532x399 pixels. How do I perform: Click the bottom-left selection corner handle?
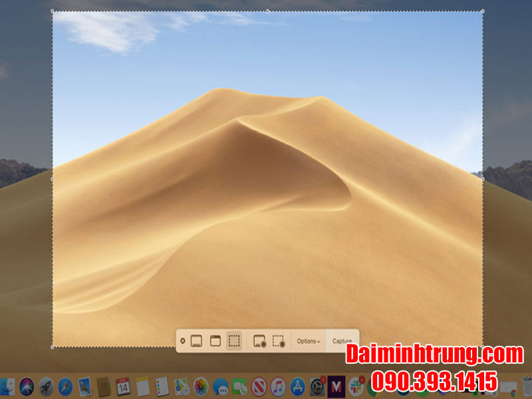[53, 346]
